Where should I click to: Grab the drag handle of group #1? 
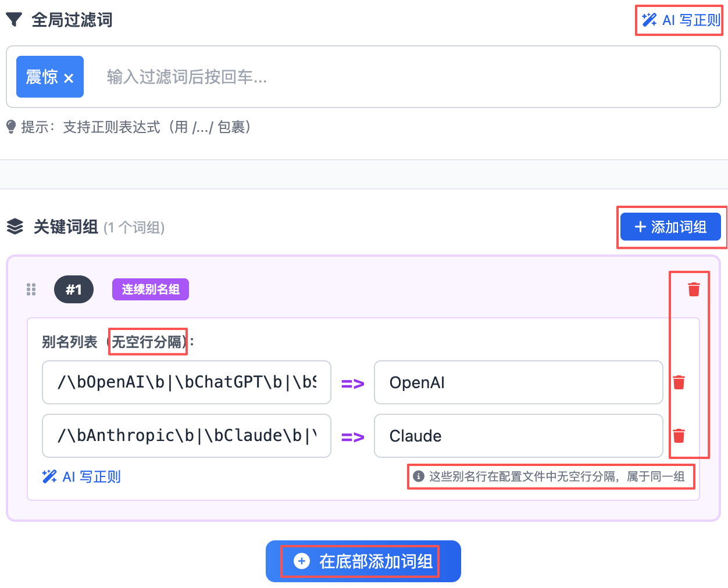pos(31,289)
